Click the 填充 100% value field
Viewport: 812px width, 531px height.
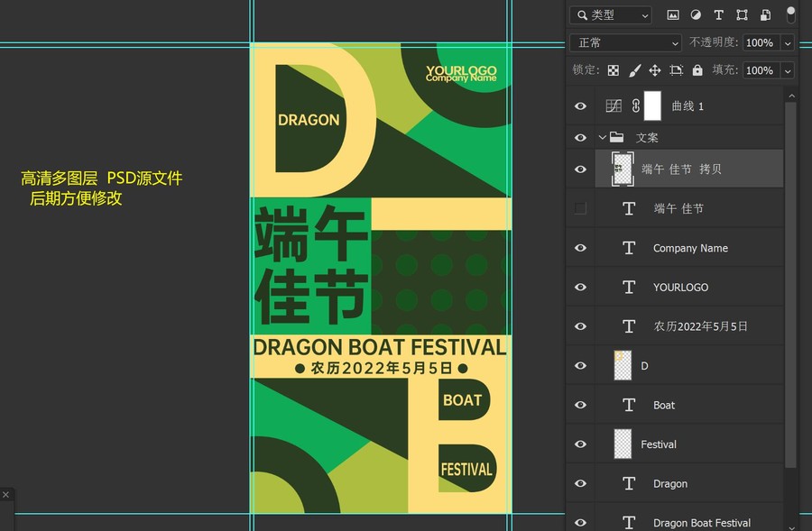pos(761,70)
